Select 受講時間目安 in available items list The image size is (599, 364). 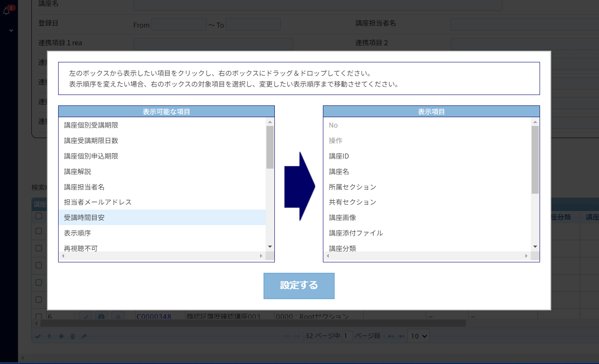[x=84, y=218]
